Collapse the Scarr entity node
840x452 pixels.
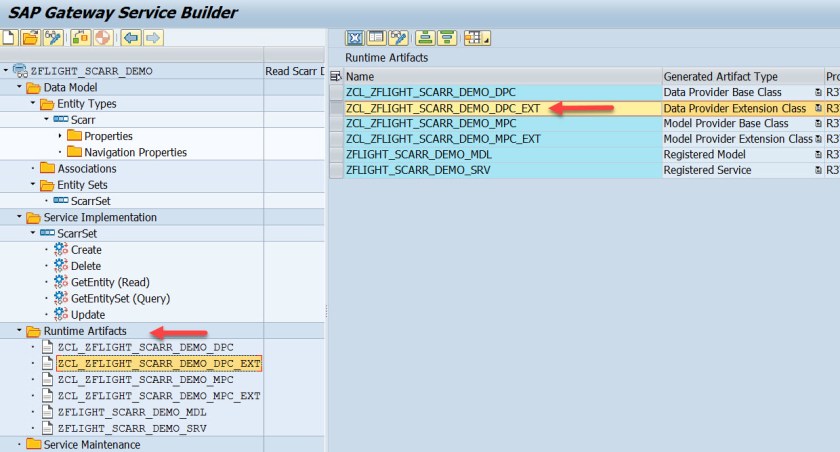46,119
